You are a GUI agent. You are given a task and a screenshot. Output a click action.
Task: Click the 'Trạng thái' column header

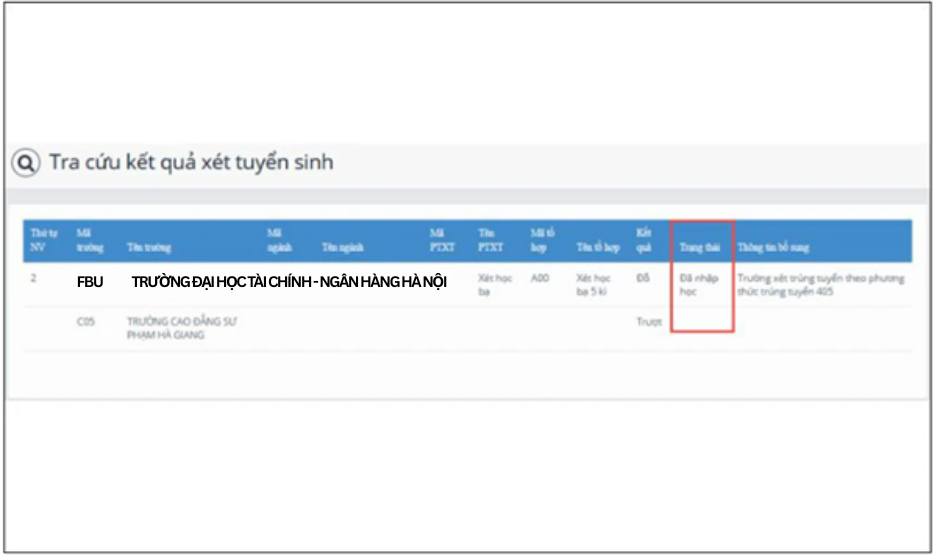click(701, 247)
